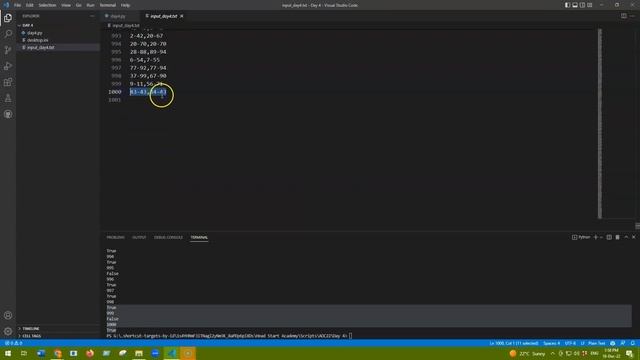The width and height of the screenshot is (640, 360).
Task: Open the Search view in activity bar
Action: point(8,34)
